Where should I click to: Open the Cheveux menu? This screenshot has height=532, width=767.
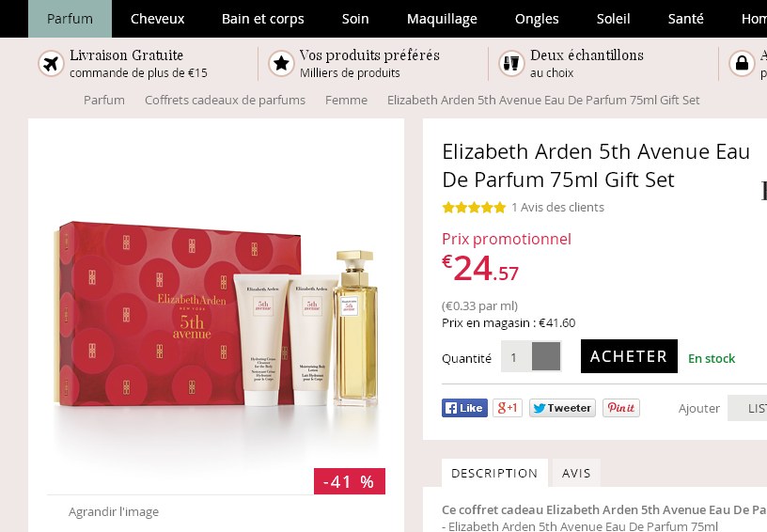click(158, 19)
